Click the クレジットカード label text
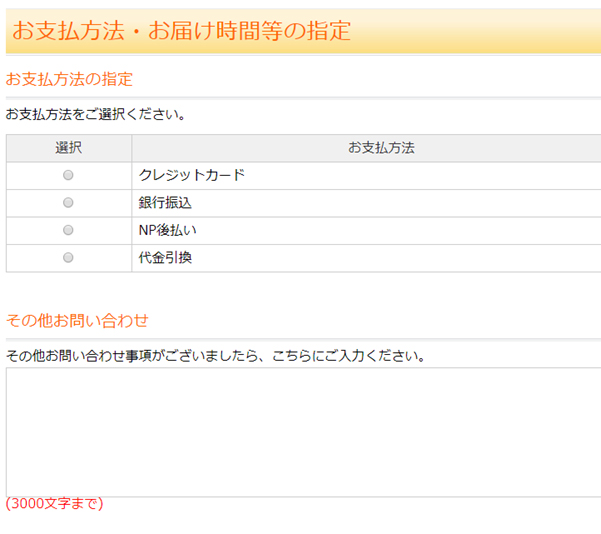This screenshot has height=534, width=601. point(192,175)
